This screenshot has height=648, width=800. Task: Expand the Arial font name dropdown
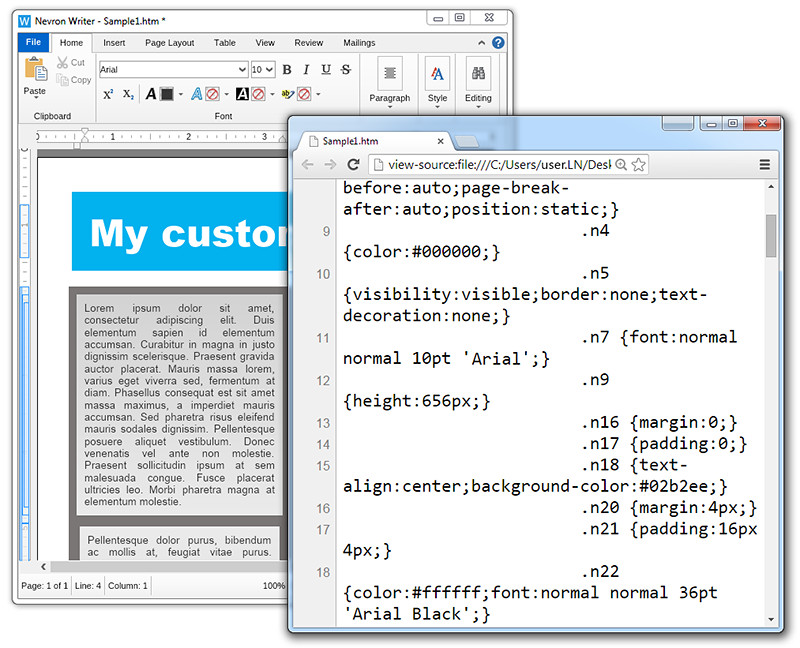pyautogui.click(x=242, y=69)
